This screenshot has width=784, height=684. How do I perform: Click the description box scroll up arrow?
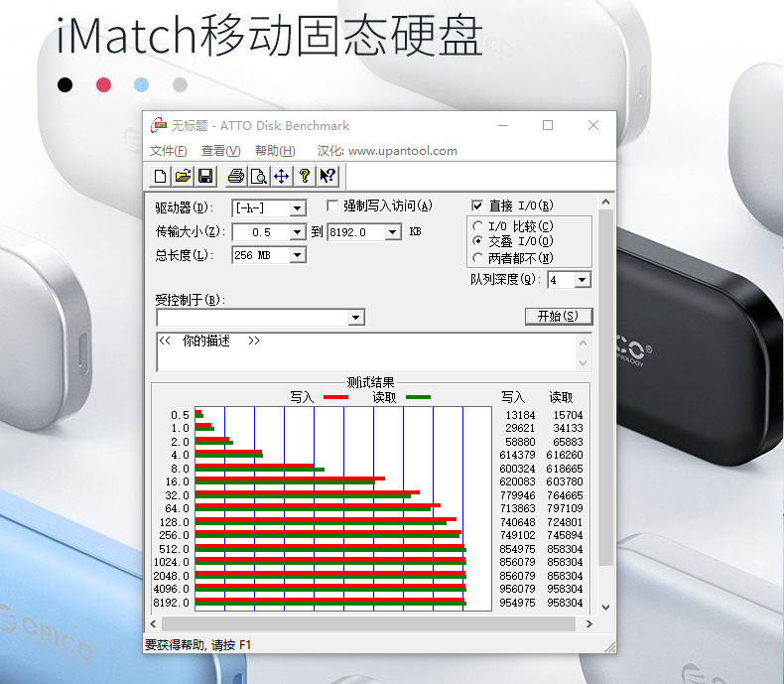coord(583,342)
